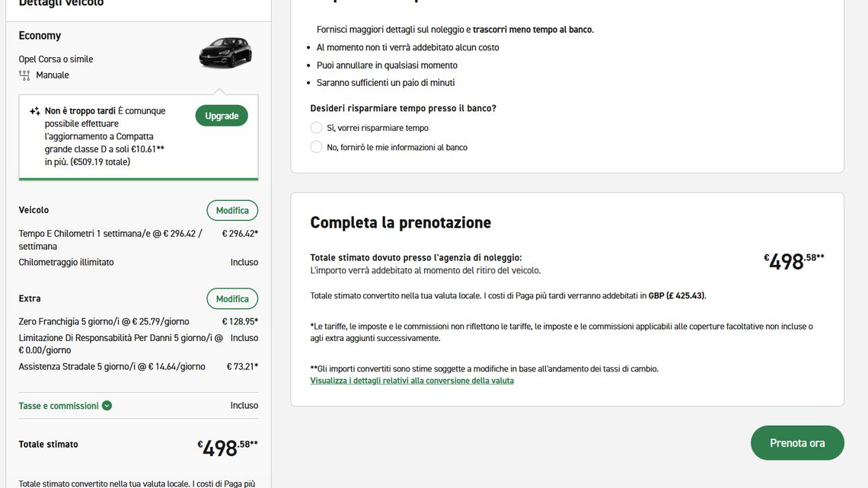Open currency conversion details link
Screen dimensions: 868x488
click(x=412, y=381)
